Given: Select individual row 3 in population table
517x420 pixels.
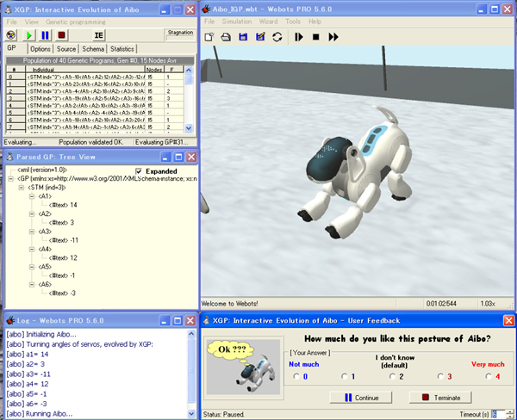Looking at the screenshot, I should 95,98.
